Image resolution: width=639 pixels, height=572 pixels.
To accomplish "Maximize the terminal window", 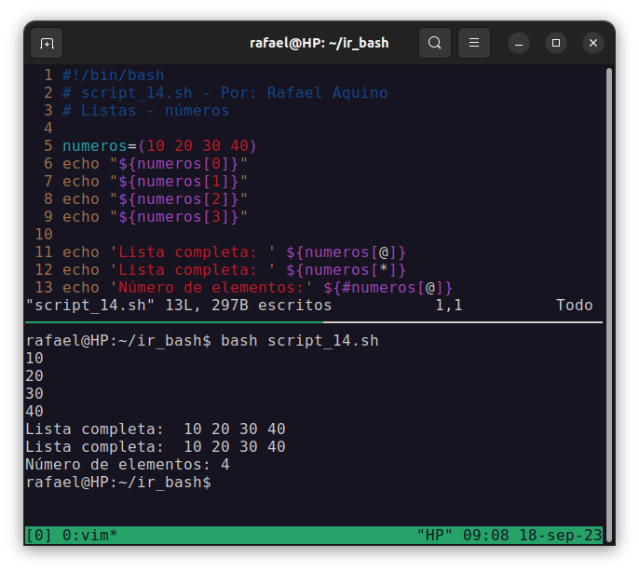I will (556, 43).
